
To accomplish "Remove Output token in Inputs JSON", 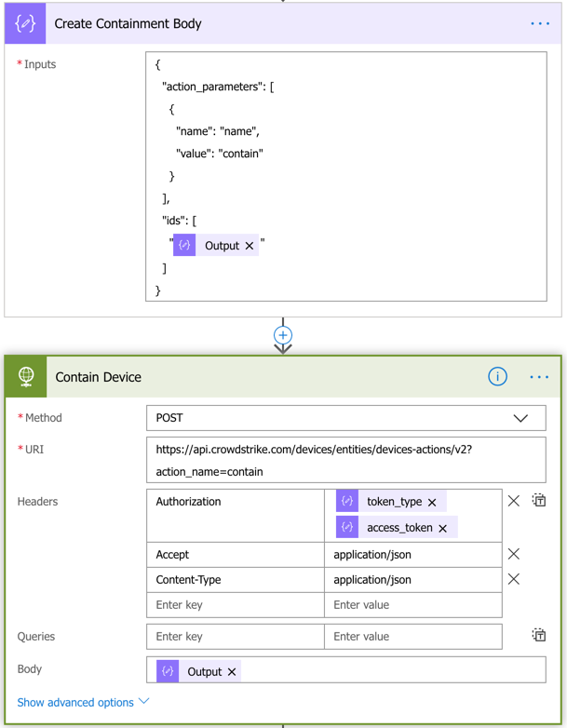I will 250,246.
